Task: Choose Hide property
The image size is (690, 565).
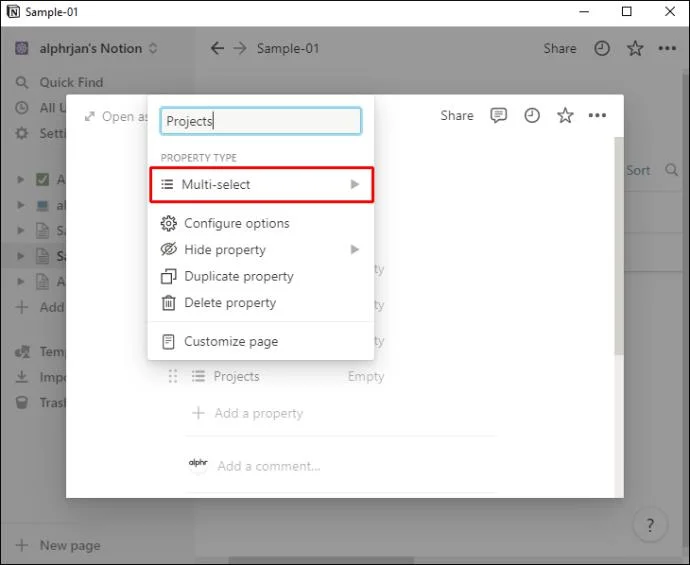Action: tap(261, 249)
